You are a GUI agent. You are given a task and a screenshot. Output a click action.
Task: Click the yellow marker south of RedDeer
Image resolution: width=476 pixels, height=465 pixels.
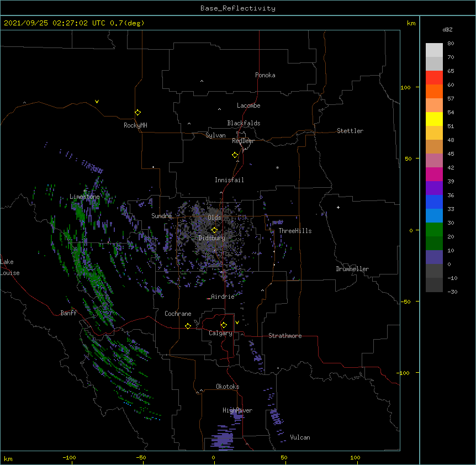[x=235, y=155]
